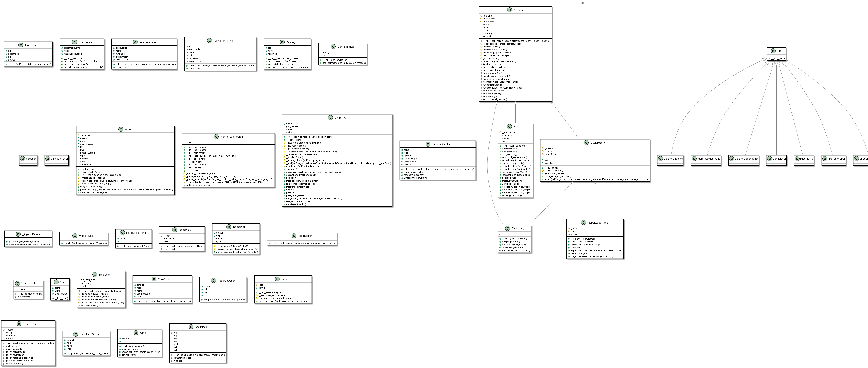The height and width of the screenshot is (368, 868).
Task: Click the subcommand_test method in Session
Action: coord(495,99)
